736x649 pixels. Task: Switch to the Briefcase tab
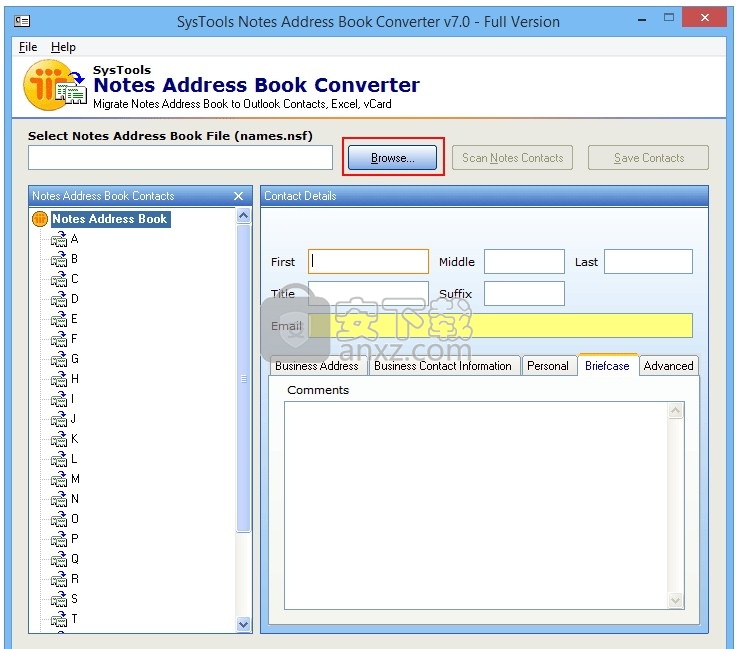(x=607, y=365)
